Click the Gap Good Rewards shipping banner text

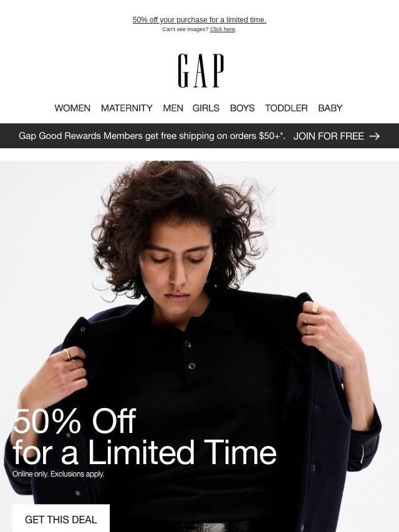pos(151,136)
